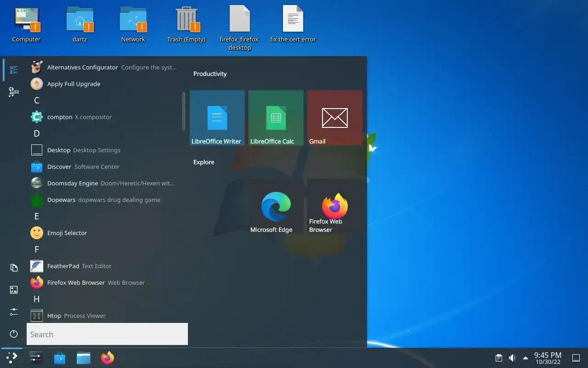Select the Trash (Empty) desktop icon
588x368 pixels.
187,24
